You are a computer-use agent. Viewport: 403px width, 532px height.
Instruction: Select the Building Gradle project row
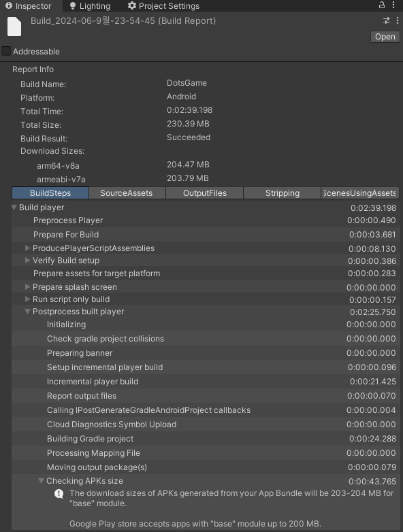click(205, 438)
